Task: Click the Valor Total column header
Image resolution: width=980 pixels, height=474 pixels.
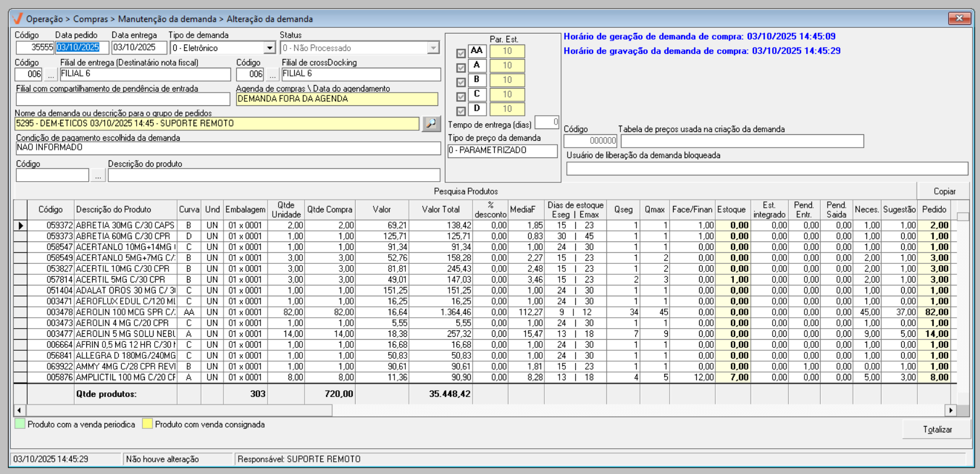Action: coord(440,210)
